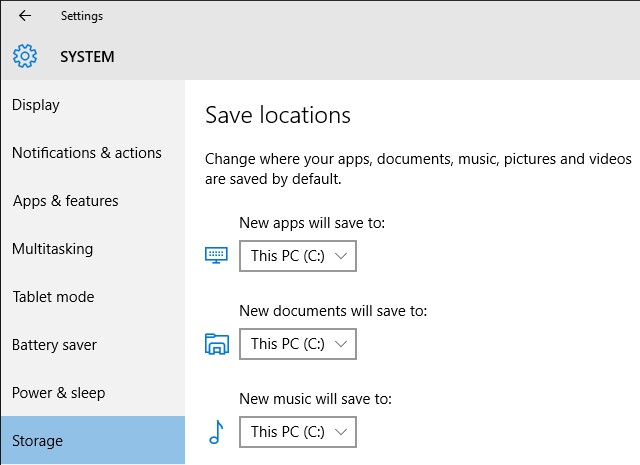The height and width of the screenshot is (465, 640).
Task: Click the Save locations heading
Action: pyautogui.click(x=278, y=115)
